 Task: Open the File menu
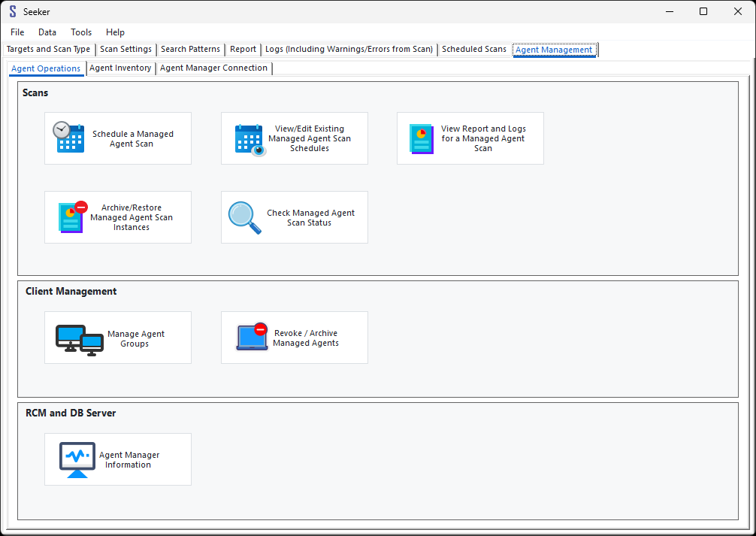(17, 32)
